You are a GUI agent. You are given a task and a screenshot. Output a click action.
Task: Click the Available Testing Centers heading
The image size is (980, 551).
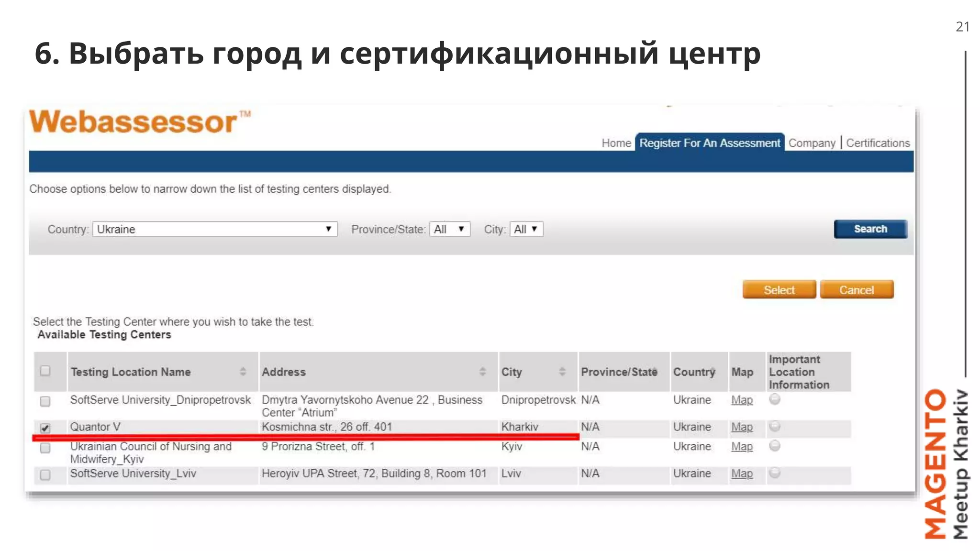[104, 334]
